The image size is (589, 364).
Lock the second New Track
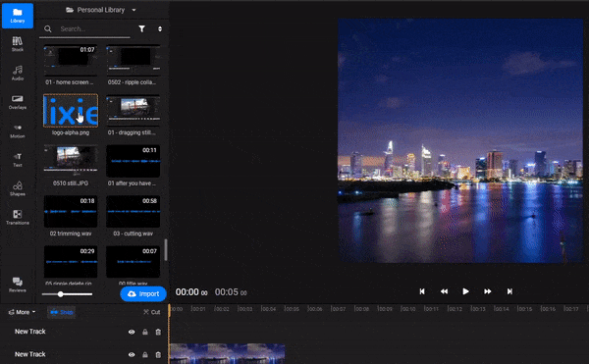[145, 354]
